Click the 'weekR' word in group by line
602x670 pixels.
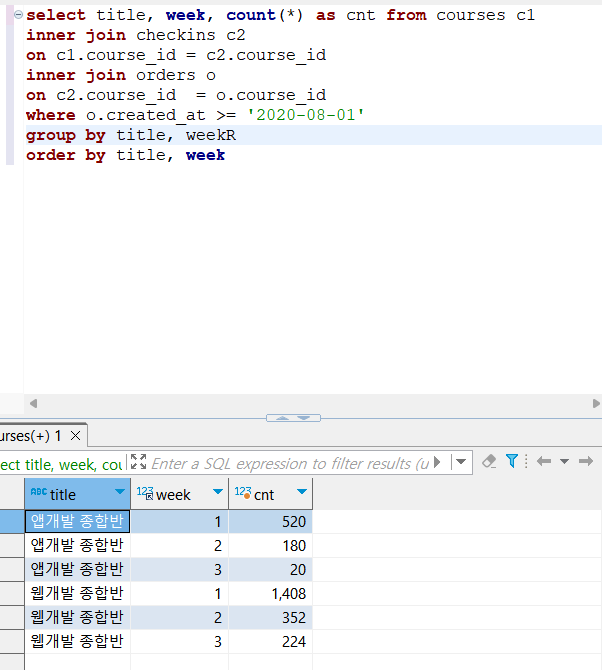[x=211, y=135]
